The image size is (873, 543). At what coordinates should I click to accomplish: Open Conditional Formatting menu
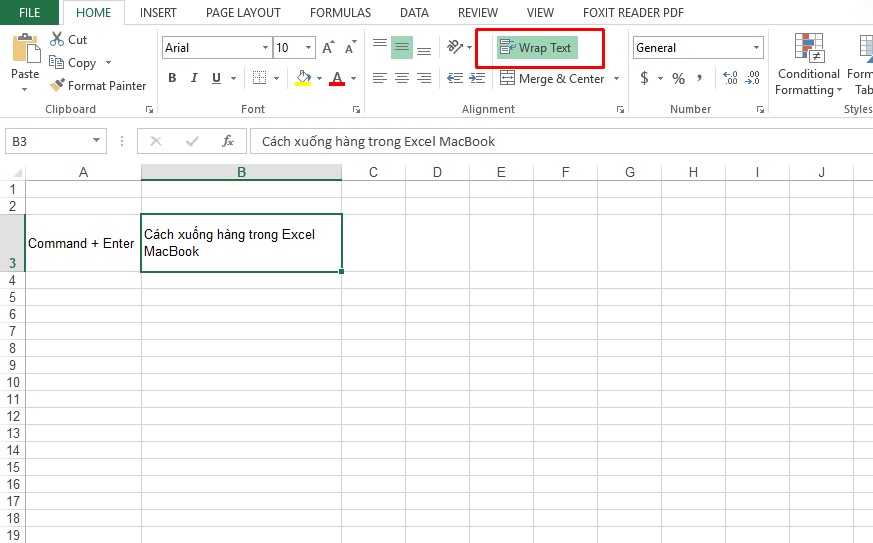pos(808,65)
